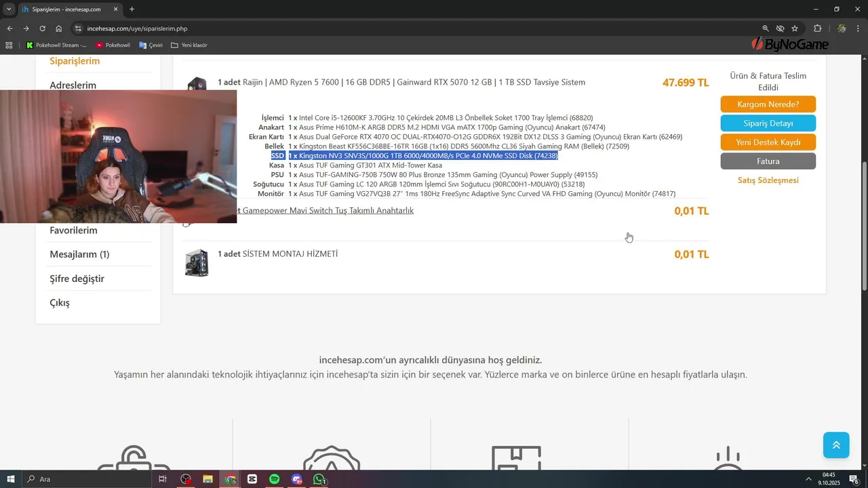Screen dimensions: 868x488
Task: Open the notification center icon
Action: pos(854,479)
